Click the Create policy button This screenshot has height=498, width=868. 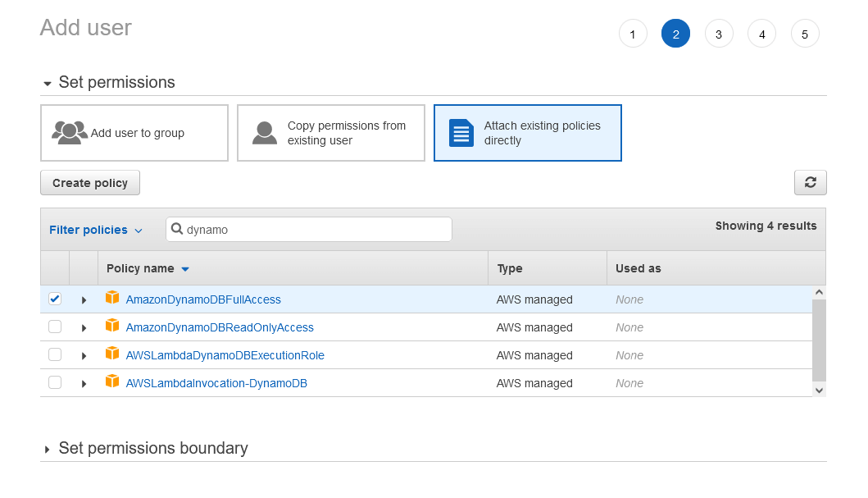(x=90, y=183)
